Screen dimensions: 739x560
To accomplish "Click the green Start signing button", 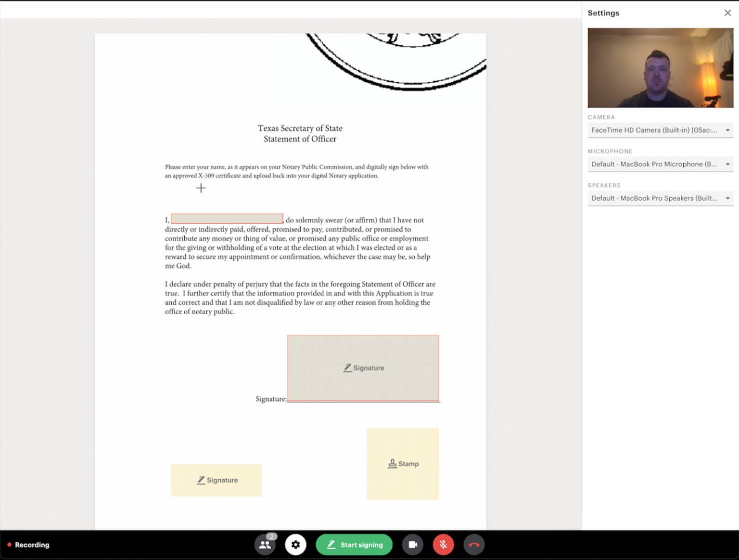I will tap(354, 545).
